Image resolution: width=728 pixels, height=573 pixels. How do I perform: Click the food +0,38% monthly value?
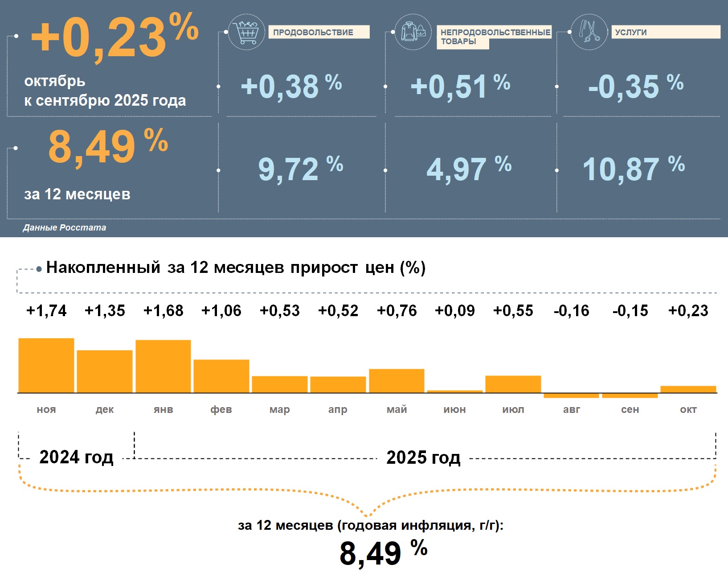click(291, 87)
